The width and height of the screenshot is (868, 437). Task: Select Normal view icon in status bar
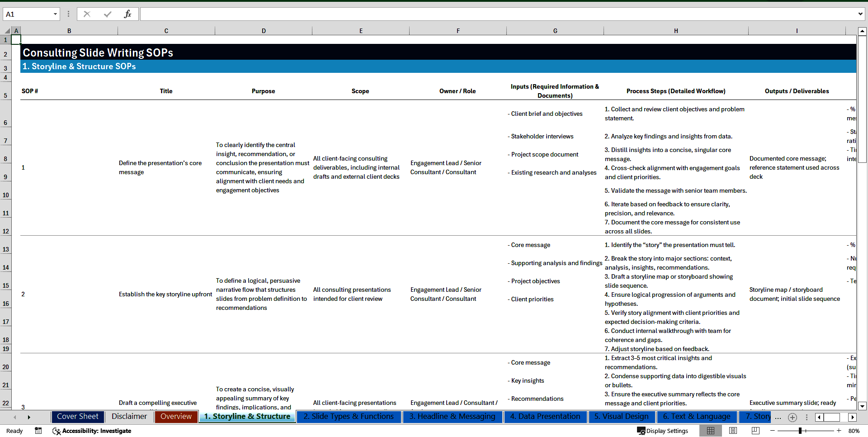(x=711, y=431)
